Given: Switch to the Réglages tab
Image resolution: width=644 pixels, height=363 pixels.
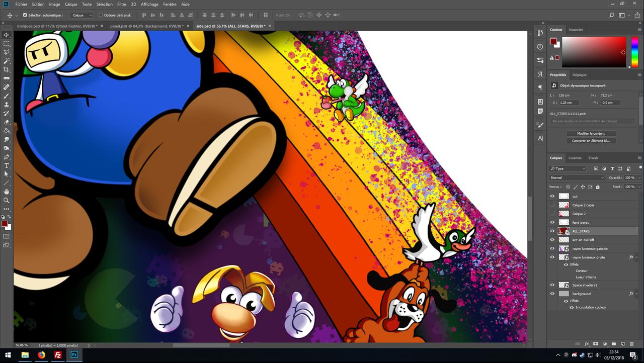Looking at the screenshot, I should pos(580,75).
